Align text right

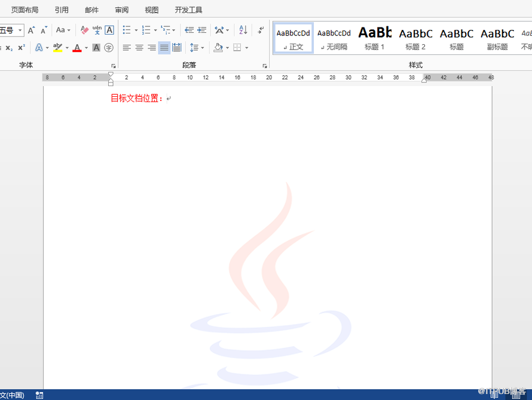coord(152,48)
